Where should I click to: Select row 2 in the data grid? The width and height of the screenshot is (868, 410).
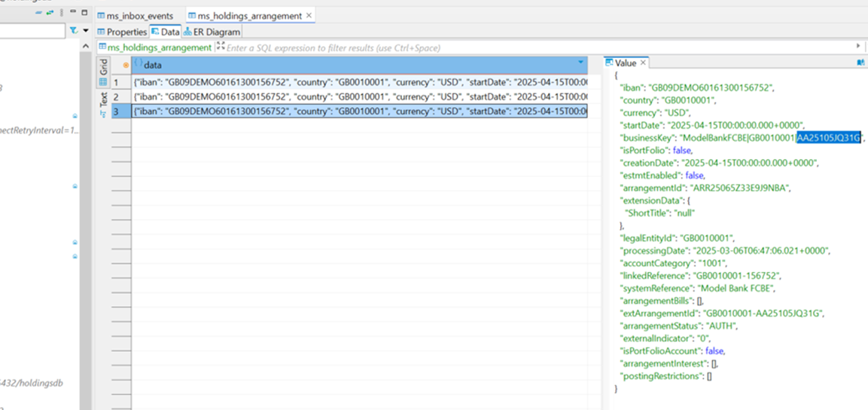tap(116, 97)
